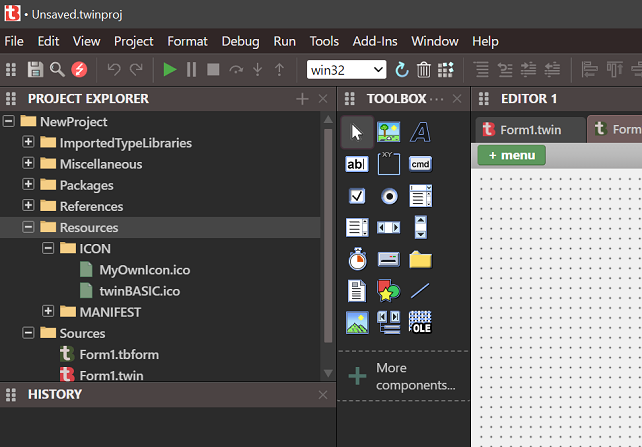Collapse the Resources folder in Project Explorer
This screenshot has width=642, height=447.
coord(28,227)
